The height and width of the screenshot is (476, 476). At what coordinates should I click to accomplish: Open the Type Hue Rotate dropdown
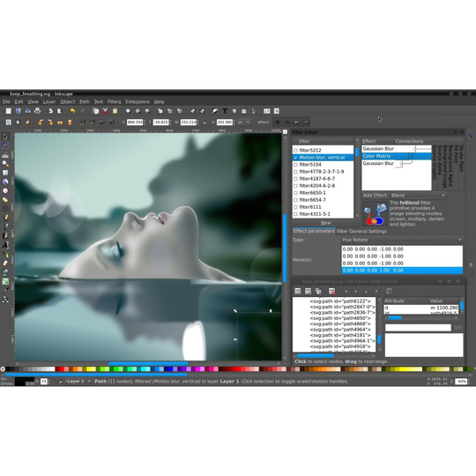402,240
